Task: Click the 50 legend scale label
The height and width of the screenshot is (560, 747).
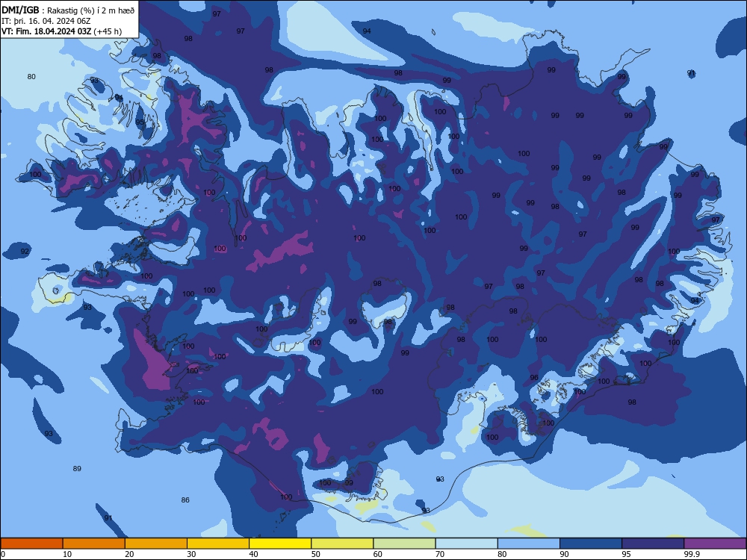Action: coord(315,554)
